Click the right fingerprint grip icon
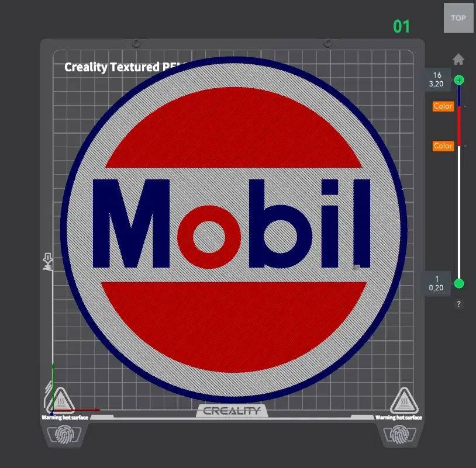This screenshot has width=476, height=468. coord(400,434)
